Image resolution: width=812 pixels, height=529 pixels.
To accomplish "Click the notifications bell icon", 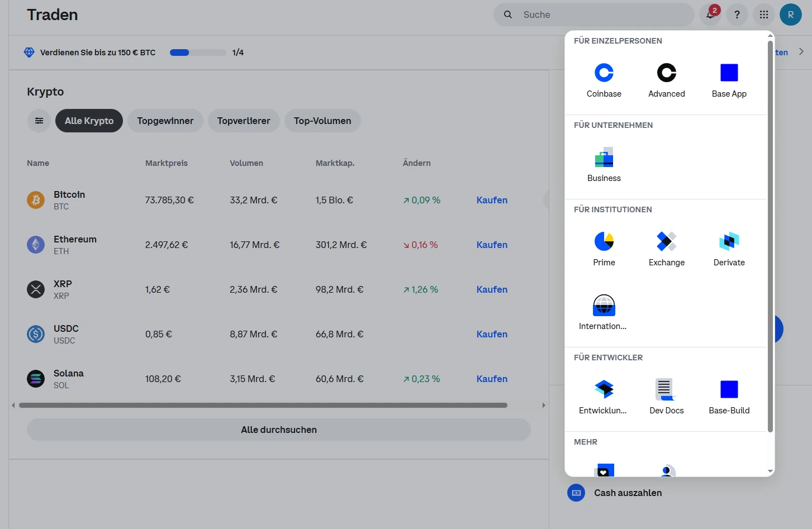I will [x=710, y=15].
